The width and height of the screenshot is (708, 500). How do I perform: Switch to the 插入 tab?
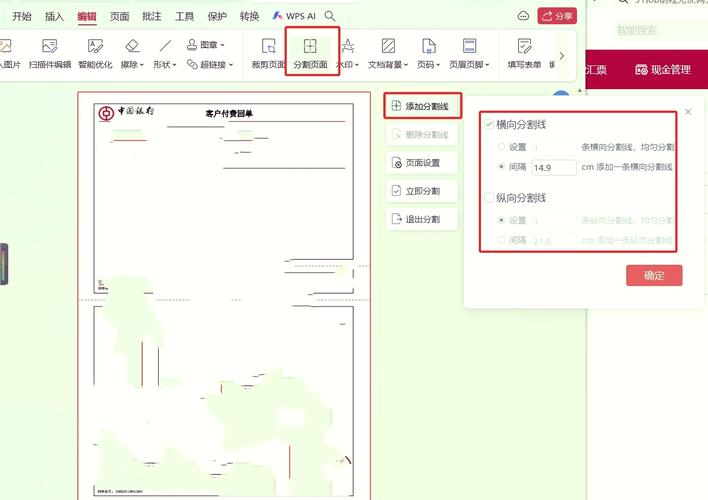54,16
